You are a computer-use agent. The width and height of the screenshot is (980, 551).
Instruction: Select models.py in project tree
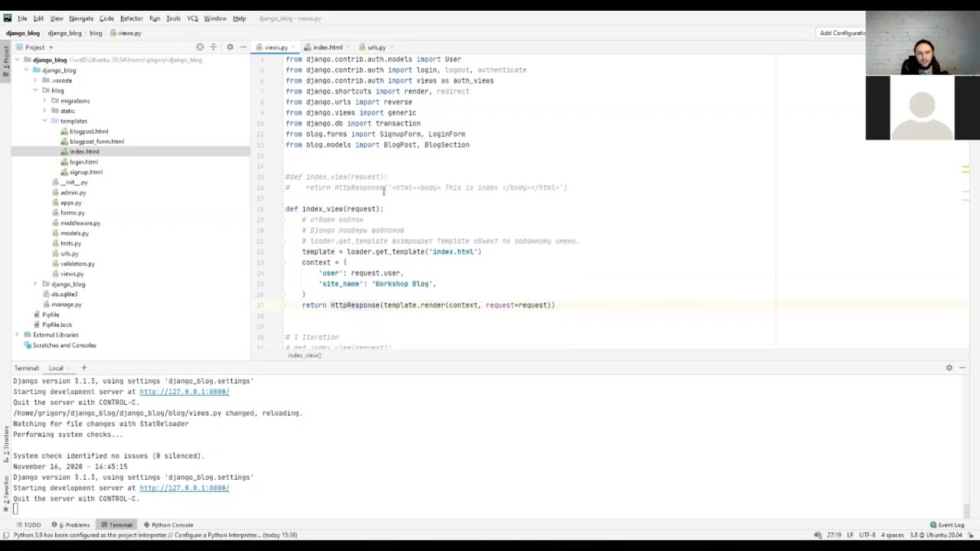tap(74, 233)
